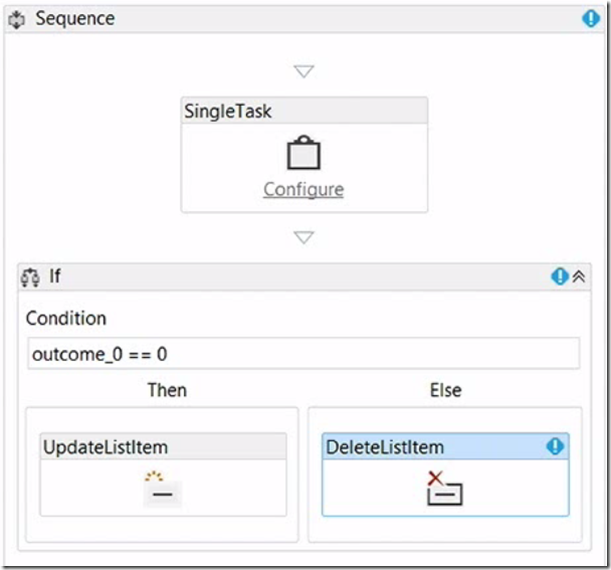The image size is (611, 570).
Task: Click the Else branch label
Action: point(446,390)
